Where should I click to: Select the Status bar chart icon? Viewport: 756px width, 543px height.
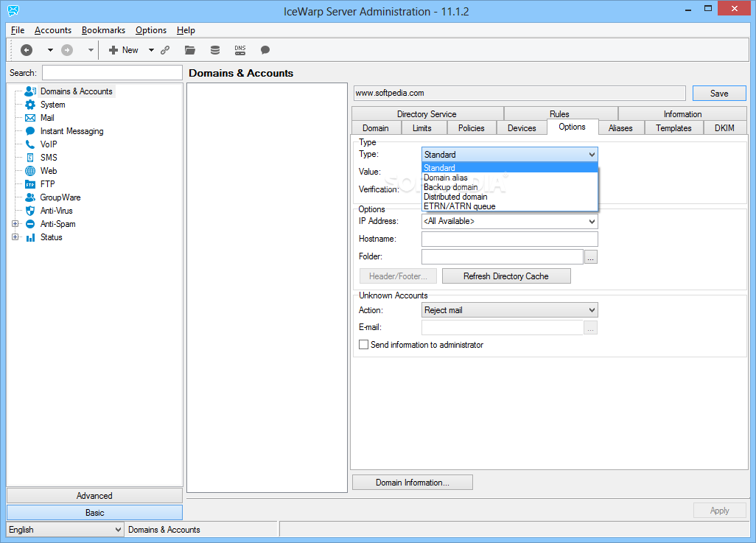click(x=30, y=237)
